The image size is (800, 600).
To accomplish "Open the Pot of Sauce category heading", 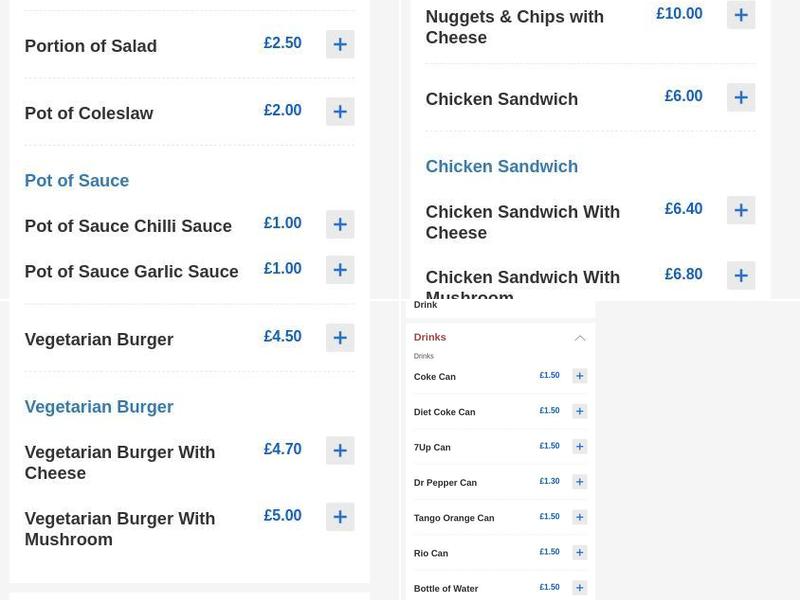I will tap(76, 180).
